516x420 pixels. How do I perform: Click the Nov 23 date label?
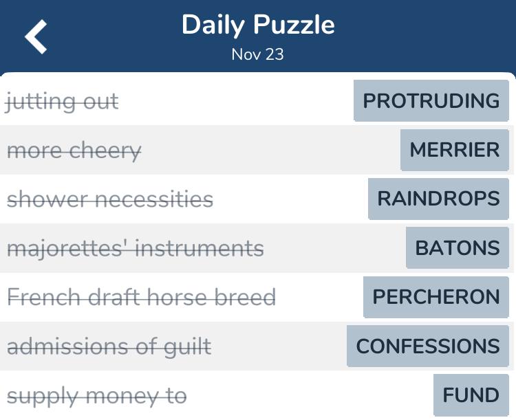(257, 54)
